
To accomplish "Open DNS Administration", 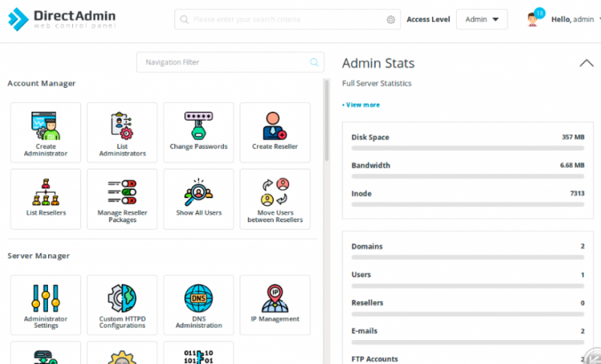I will pyautogui.click(x=198, y=305).
